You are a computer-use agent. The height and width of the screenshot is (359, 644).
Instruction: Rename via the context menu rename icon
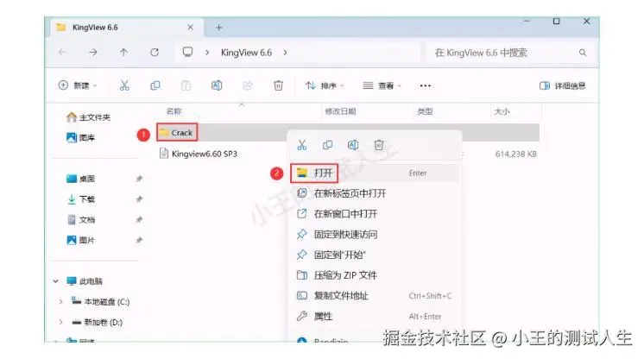[x=353, y=145]
